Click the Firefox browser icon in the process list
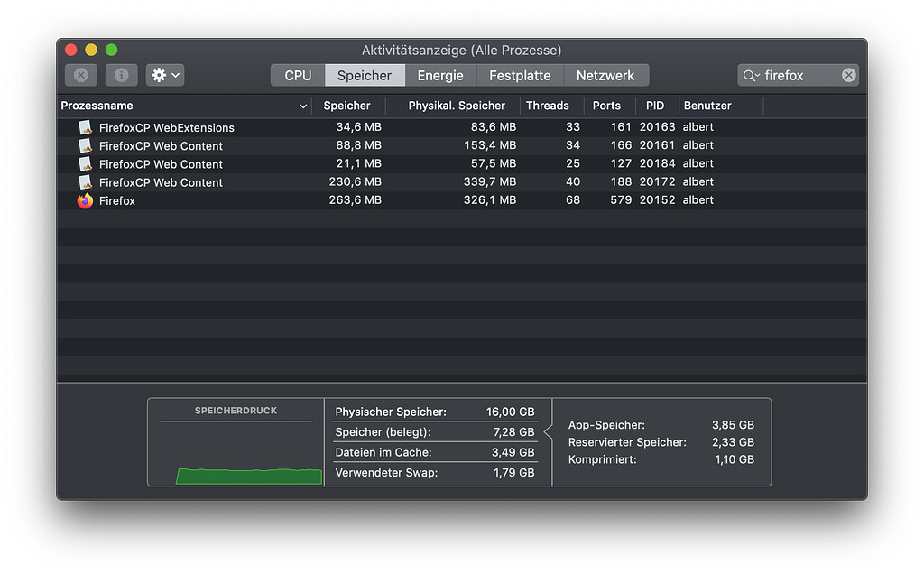 coord(84,199)
